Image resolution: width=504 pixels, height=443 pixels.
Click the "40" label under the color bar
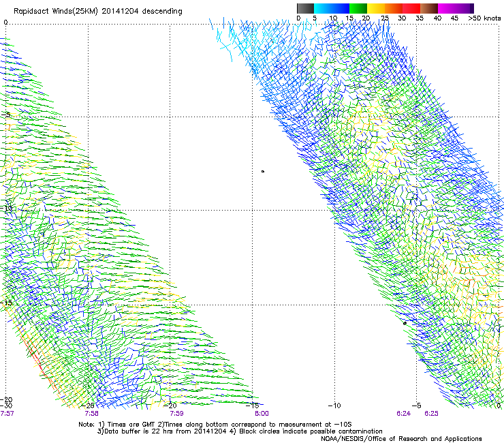click(437, 18)
